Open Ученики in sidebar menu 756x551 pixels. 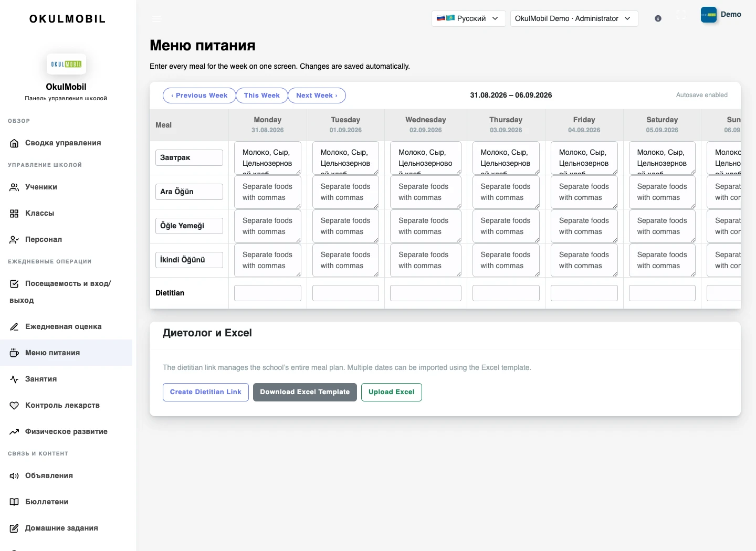click(x=66, y=187)
